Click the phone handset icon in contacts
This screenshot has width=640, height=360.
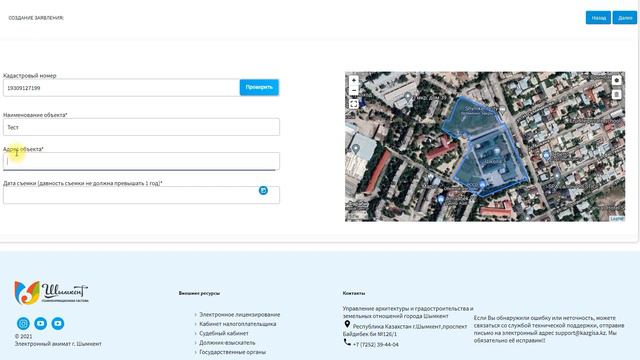click(x=347, y=342)
